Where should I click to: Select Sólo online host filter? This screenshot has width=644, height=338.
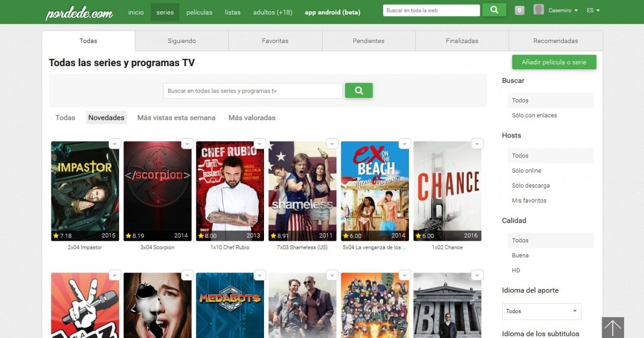click(526, 171)
